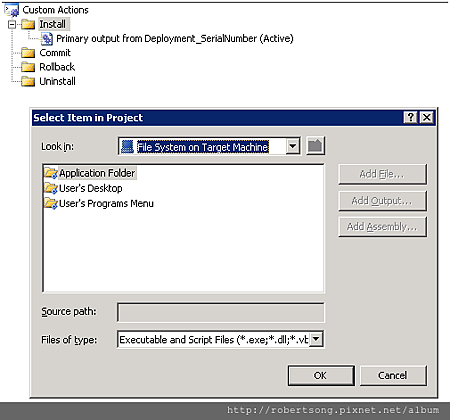Viewport: 450px width, 420px height.
Task: Click the Custom Actions root icon
Action: 12,10
